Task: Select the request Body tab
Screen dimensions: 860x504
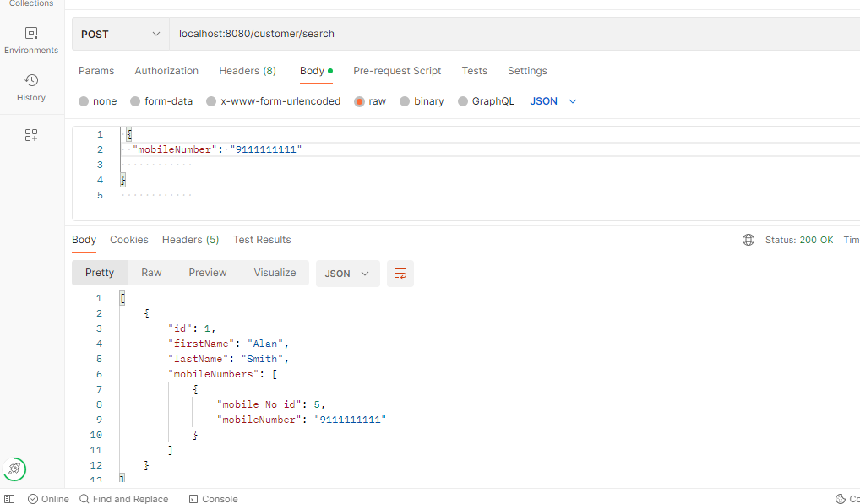Action: point(316,71)
